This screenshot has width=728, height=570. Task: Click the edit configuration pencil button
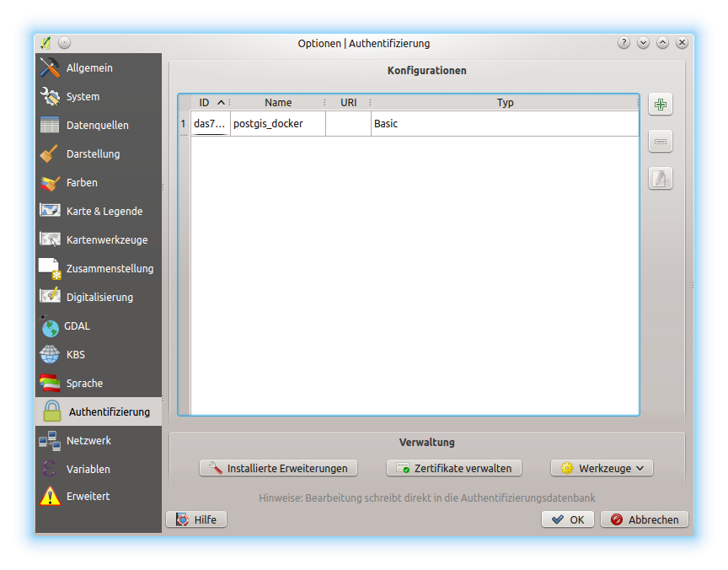[661, 178]
